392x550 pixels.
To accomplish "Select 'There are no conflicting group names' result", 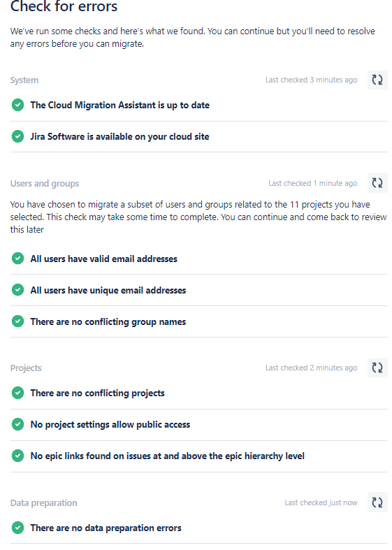I will point(108,321).
